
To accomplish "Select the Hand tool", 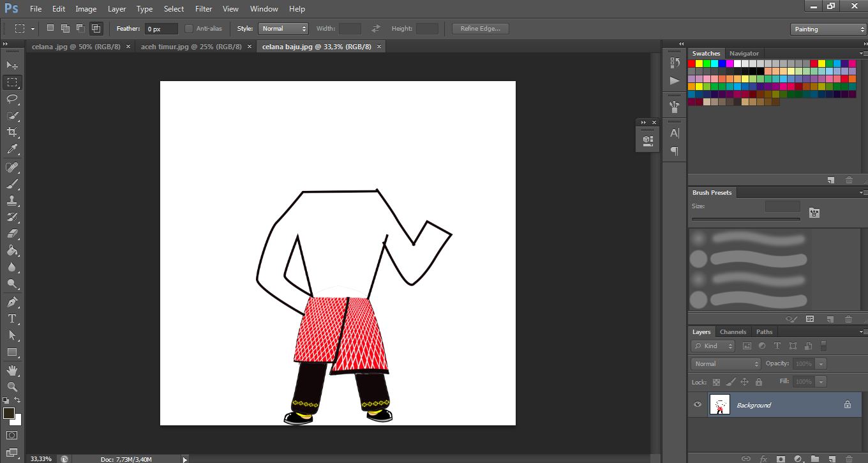I will coord(12,370).
